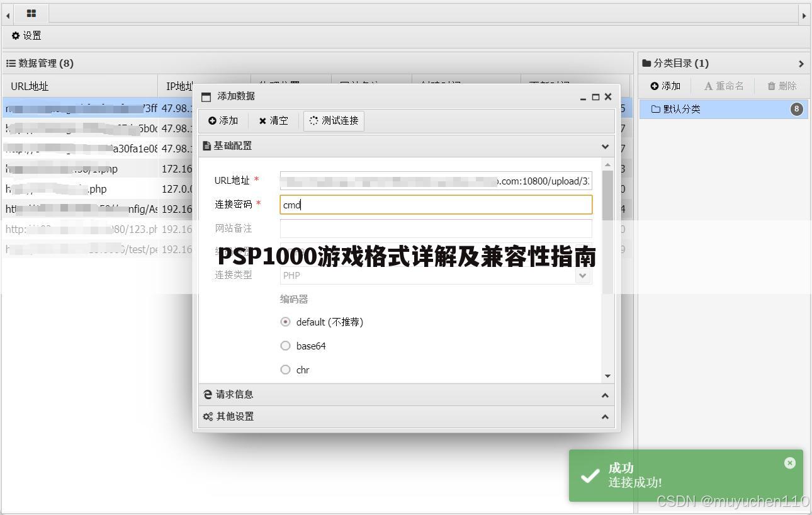
Task: Click the right tab scroll arrow
Action: [804, 14]
